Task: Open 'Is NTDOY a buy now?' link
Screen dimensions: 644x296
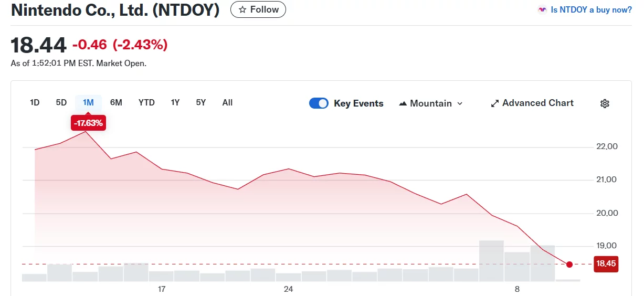Action: 591,10
